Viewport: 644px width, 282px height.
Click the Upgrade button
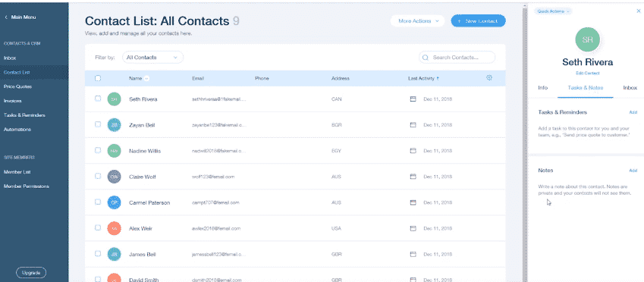[31, 273]
